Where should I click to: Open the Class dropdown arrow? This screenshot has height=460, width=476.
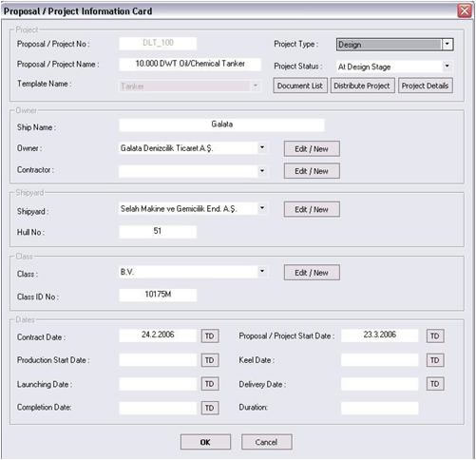[262, 271]
